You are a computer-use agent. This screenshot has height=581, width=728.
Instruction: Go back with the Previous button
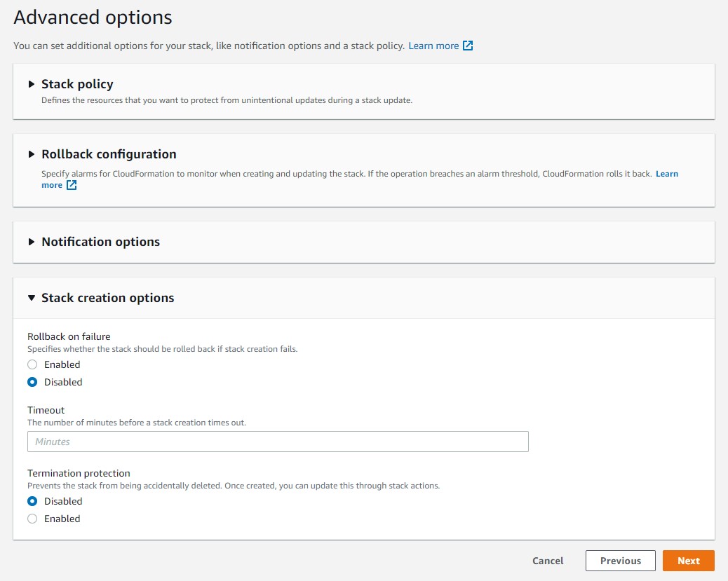click(x=620, y=561)
